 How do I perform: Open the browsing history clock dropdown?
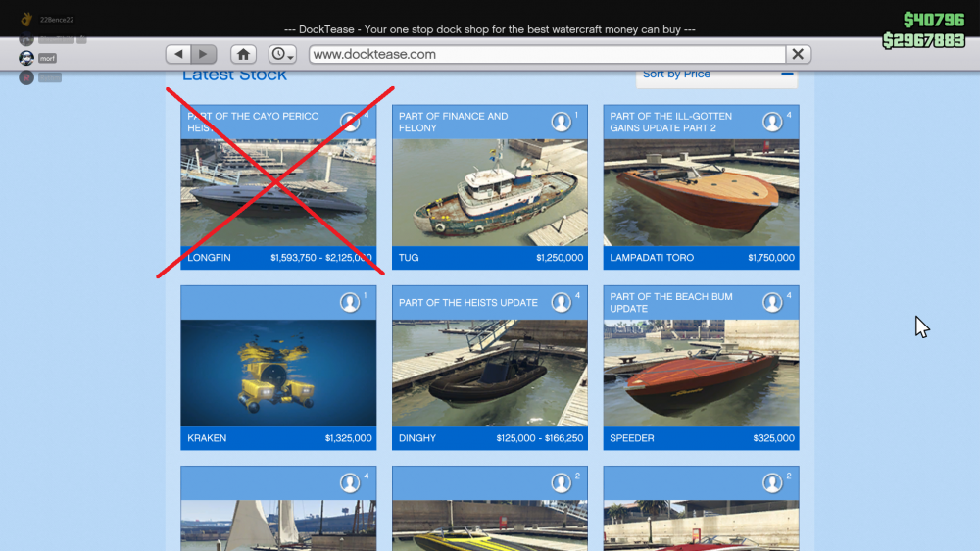pyautogui.click(x=282, y=54)
